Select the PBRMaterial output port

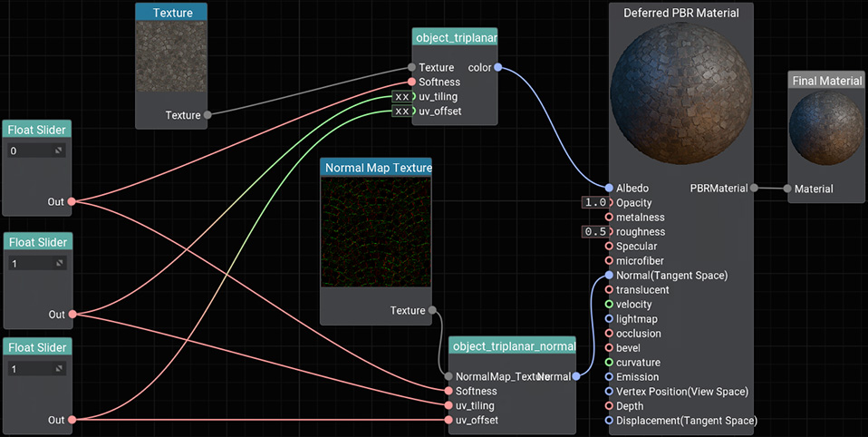pos(755,189)
